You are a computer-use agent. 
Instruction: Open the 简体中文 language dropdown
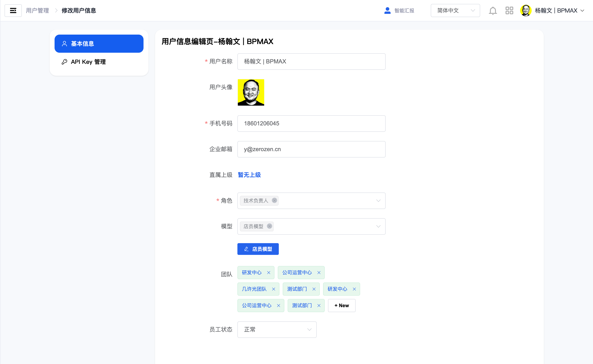click(455, 10)
